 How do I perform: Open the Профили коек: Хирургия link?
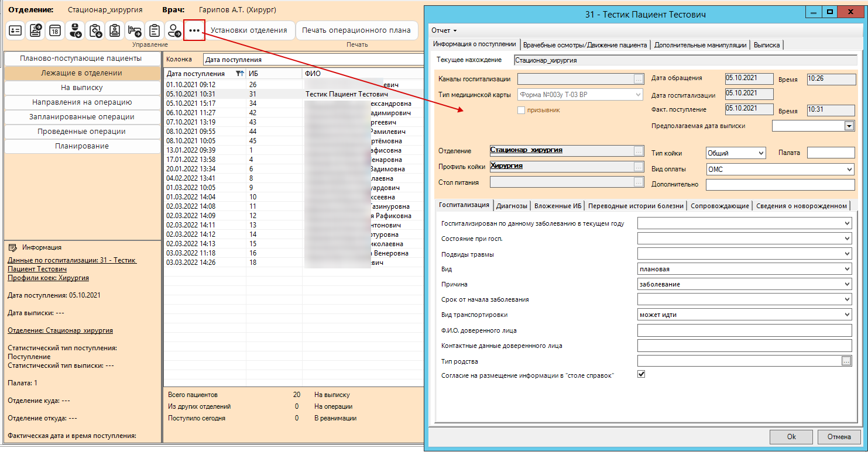pos(48,278)
